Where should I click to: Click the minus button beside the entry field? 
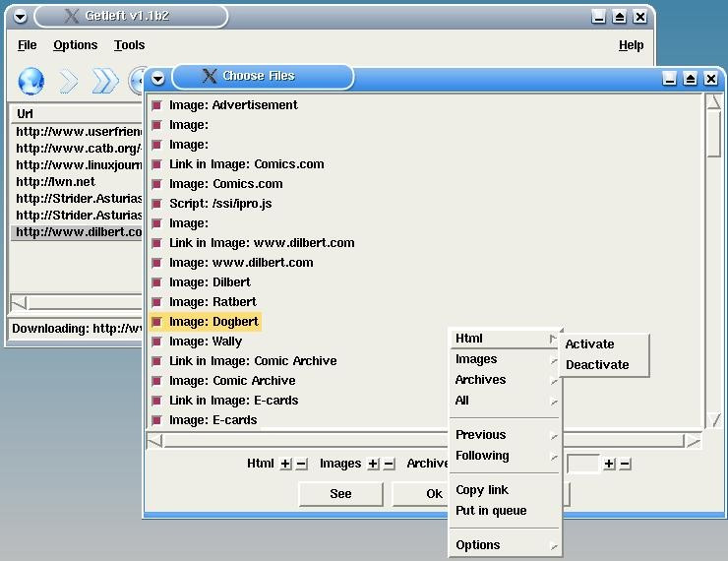tap(625, 464)
